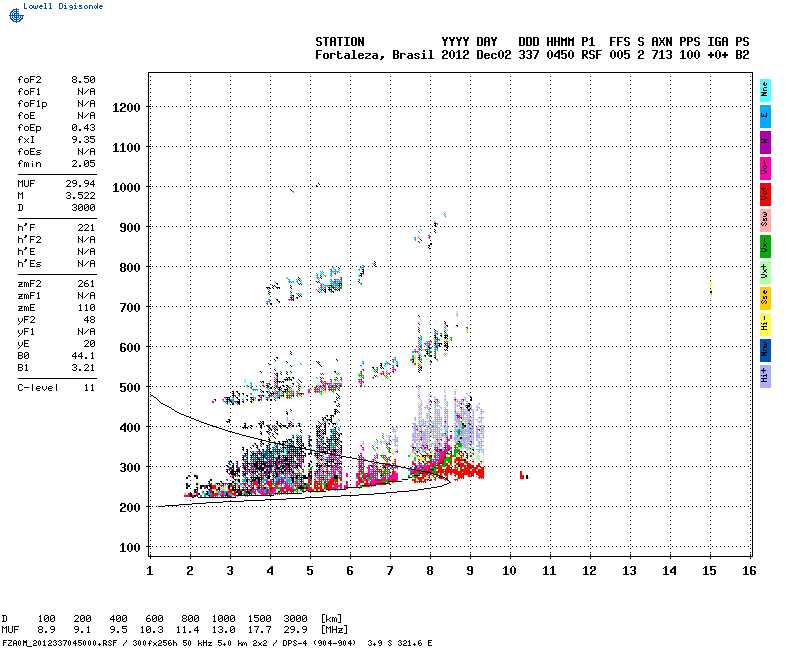Viewport: 800px width, 650px height.
Task: Click the foF2 value 8.50
Action: pos(83,80)
